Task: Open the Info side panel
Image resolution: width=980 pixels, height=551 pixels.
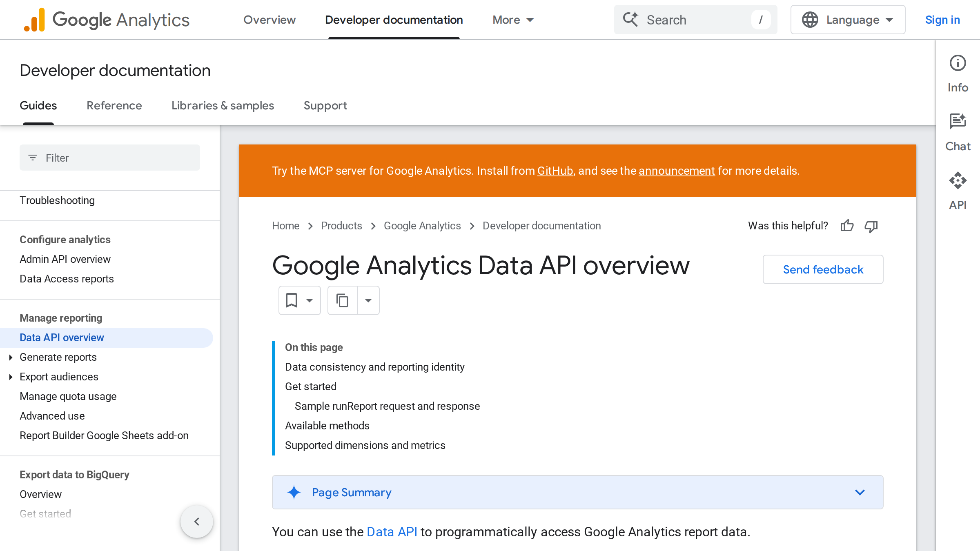Action: pos(958,74)
